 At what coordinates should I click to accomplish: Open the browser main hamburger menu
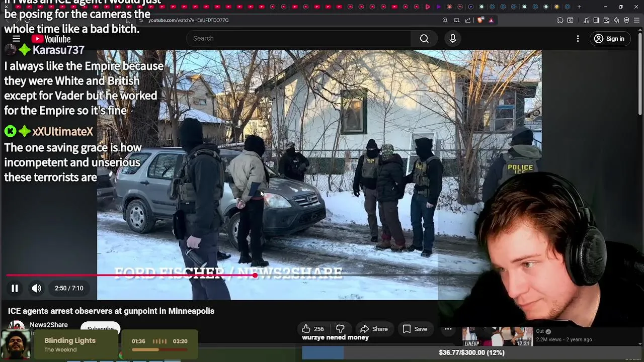(636, 20)
